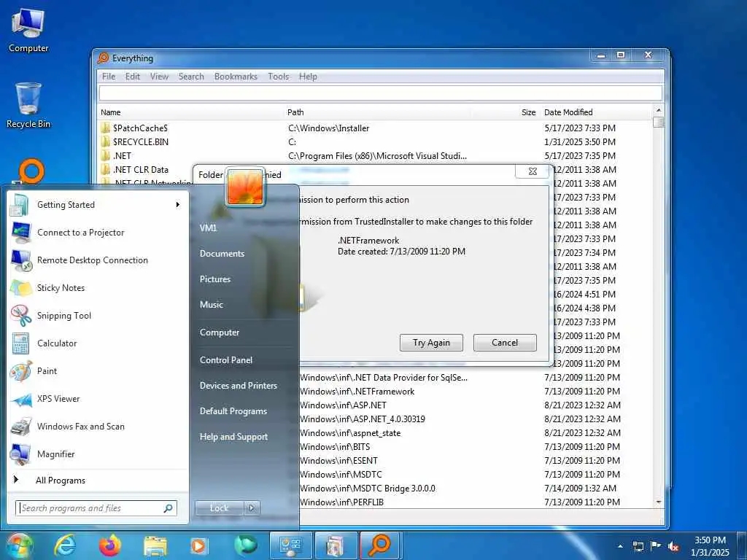Open Documents from Start menu

222,254
